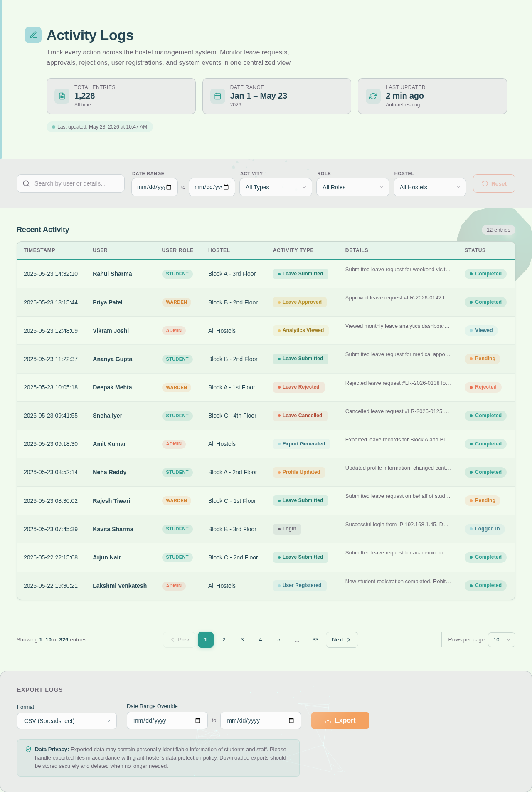Click Export Generated tag for Amit Kumar
This screenshot has width=532, height=792.
click(x=301, y=444)
